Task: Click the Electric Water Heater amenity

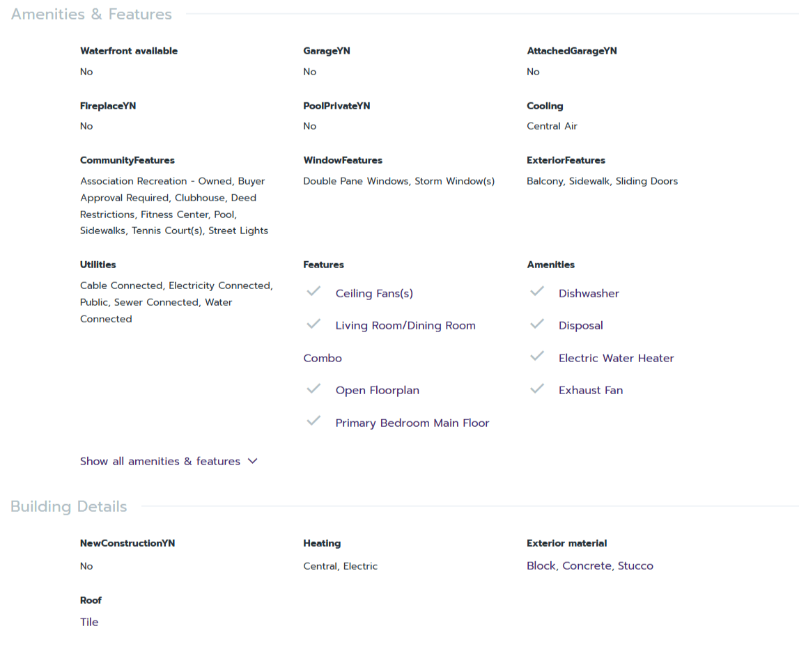Action: (x=616, y=358)
